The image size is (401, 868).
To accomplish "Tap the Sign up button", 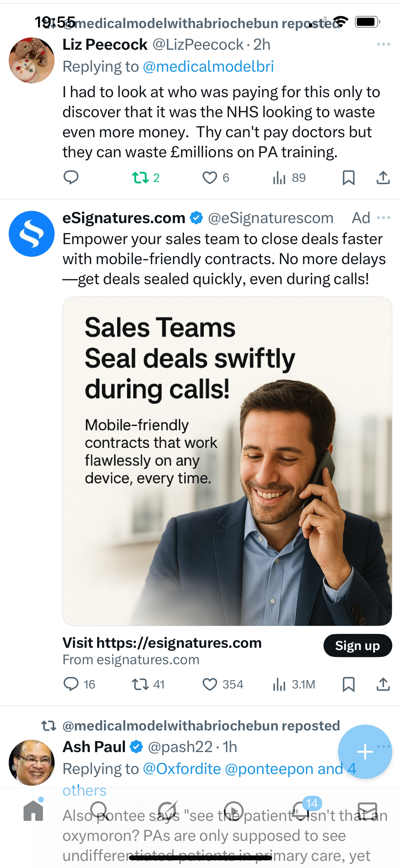I will [357, 646].
